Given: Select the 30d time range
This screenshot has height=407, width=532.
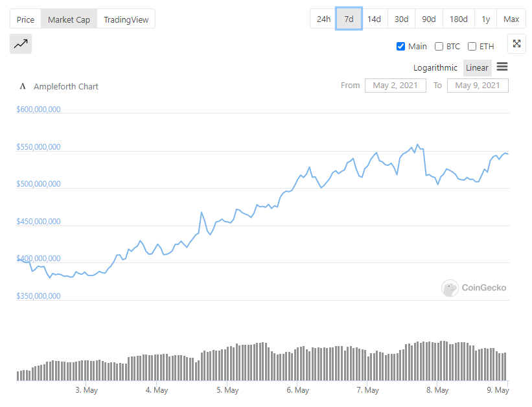Looking at the screenshot, I should pyautogui.click(x=401, y=19).
